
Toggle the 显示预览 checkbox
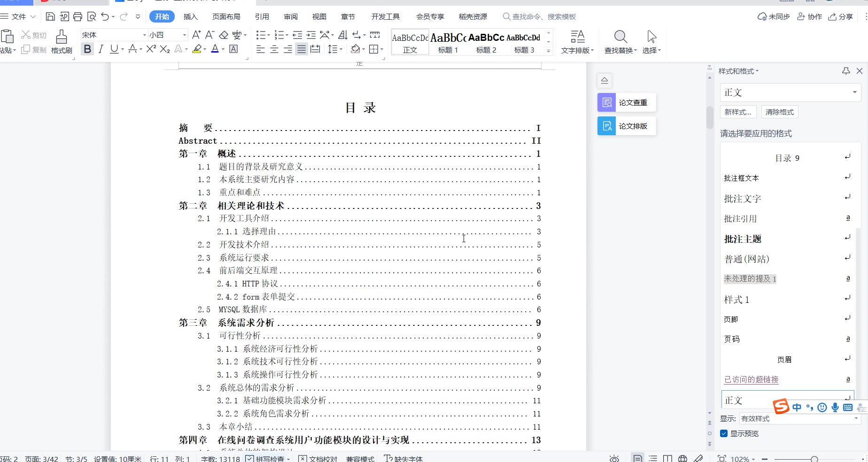coord(724,433)
